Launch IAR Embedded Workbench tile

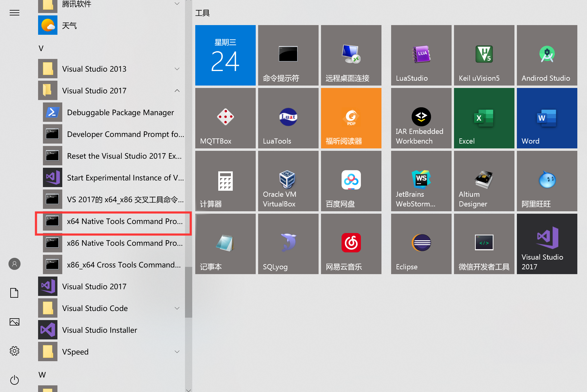click(421, 118)
